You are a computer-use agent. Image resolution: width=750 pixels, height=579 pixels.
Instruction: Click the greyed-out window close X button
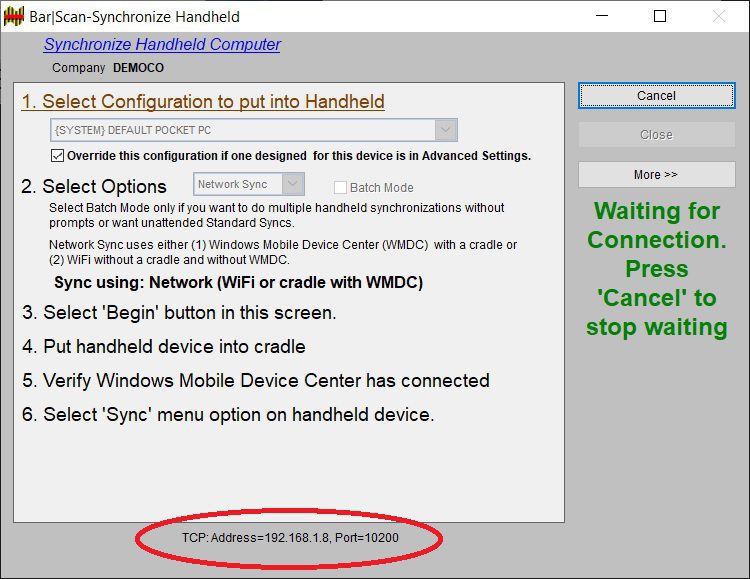(x=719, y=16)
